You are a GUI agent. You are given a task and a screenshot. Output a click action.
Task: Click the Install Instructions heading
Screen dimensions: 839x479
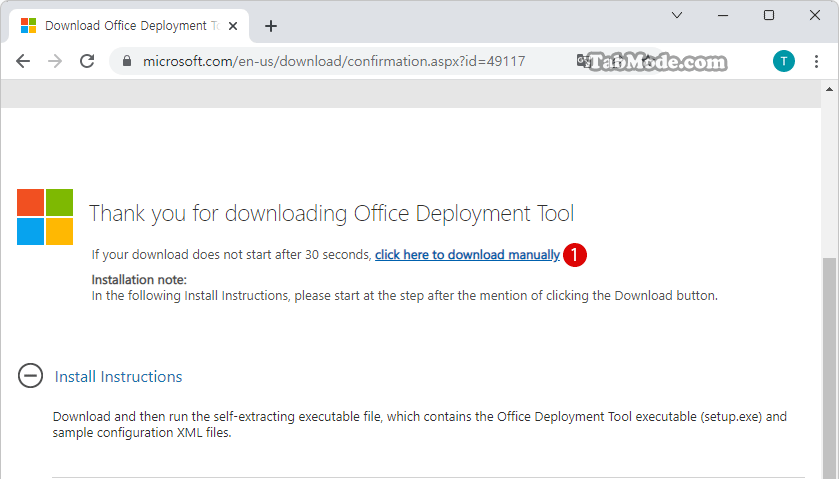coord(118,377)
